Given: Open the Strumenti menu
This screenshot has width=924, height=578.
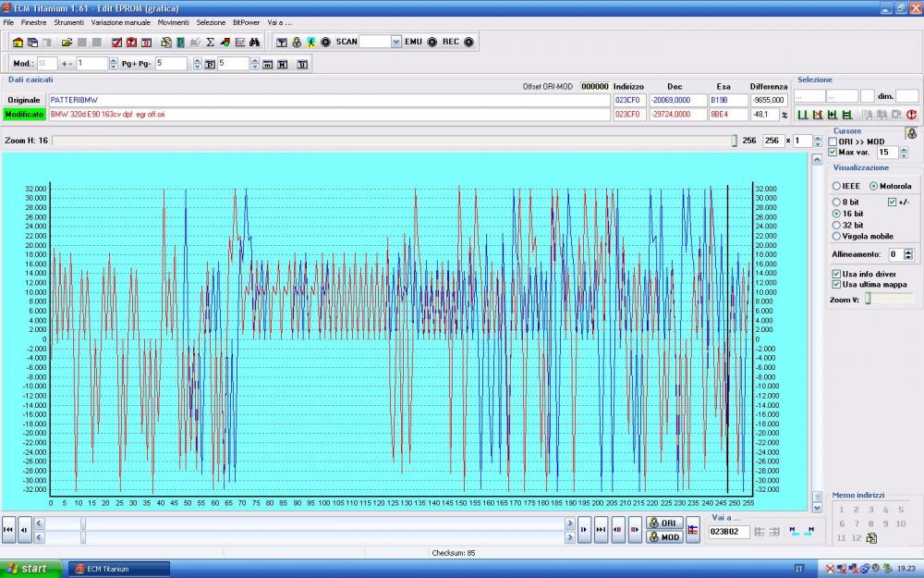Looking at the screenshot, I should tap(68, 21).
